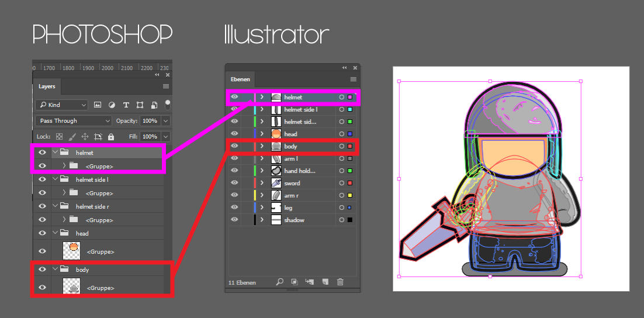644x318 pixels.
Task: Enable the smart object filter icon
Action: (x=154, y=105)
